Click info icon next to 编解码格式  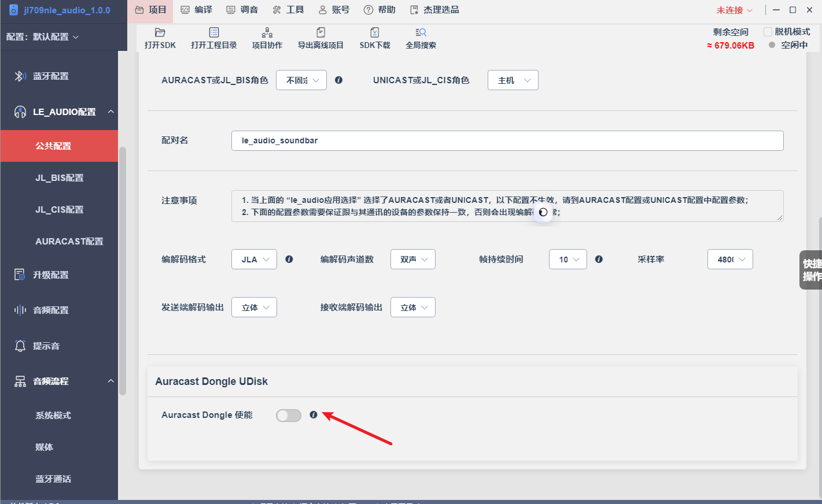(x=289, y=260)
